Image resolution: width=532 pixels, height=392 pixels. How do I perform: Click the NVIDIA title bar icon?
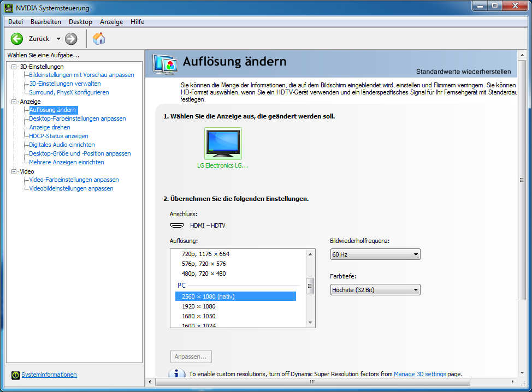point(9,8)
